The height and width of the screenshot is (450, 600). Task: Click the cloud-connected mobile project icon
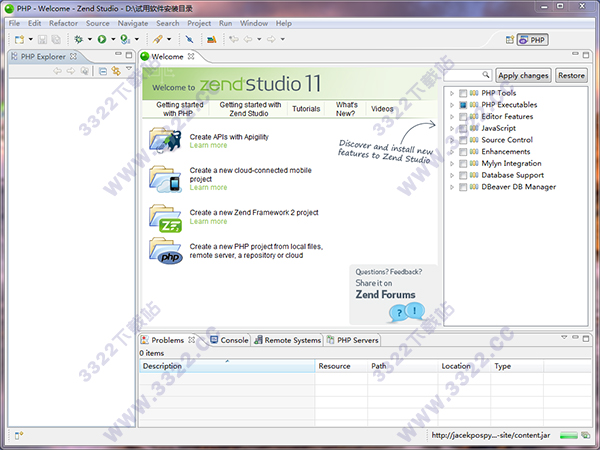point(165,179)
